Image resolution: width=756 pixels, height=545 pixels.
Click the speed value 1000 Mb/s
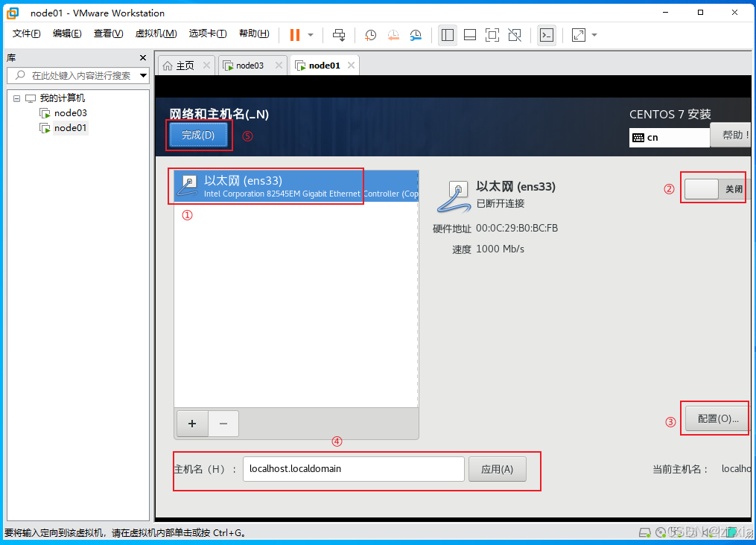[500, 249]
